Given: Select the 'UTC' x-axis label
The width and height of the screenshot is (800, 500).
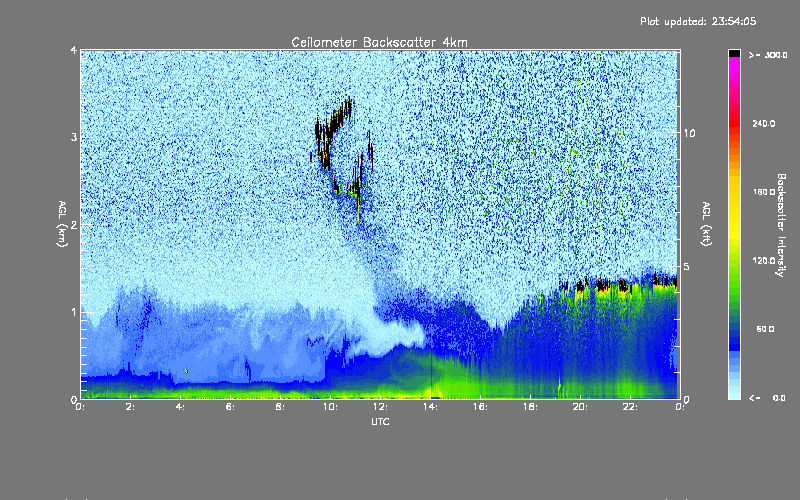Looking at the screenshot, I should click(x=380, y=421).
